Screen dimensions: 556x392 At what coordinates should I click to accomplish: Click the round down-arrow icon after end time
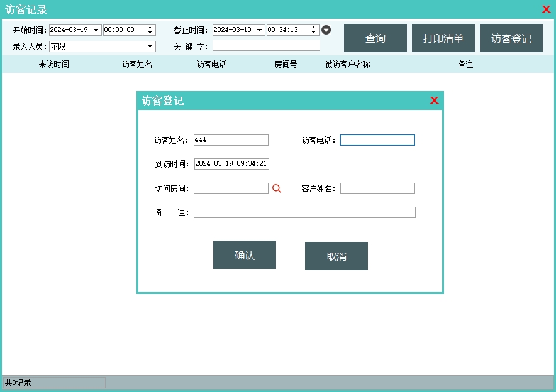pos(326,30)
